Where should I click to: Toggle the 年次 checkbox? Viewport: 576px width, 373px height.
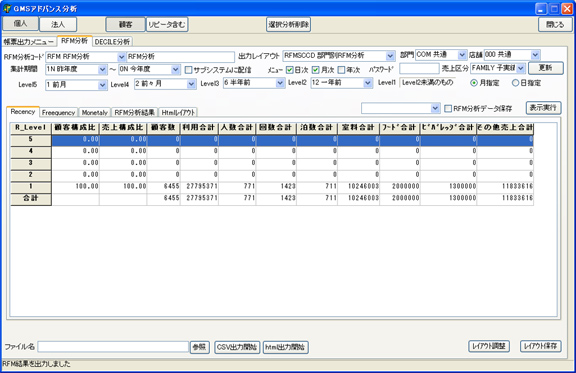click(x=341, y=69)
